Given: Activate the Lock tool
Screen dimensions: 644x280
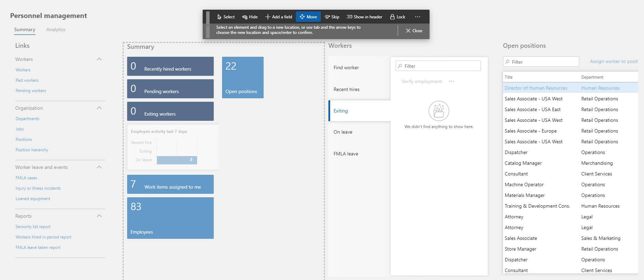Looking at the screenshot, I should [397, 17].
